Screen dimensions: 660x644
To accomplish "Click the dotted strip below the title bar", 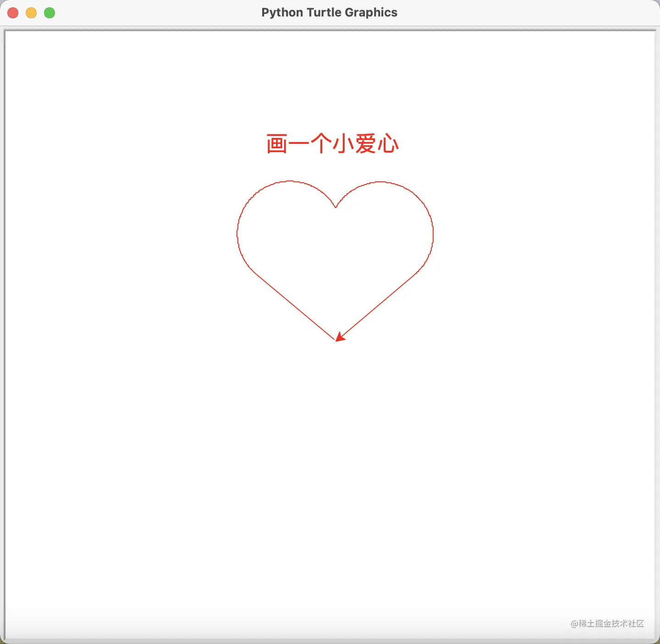I will [330, 27].
